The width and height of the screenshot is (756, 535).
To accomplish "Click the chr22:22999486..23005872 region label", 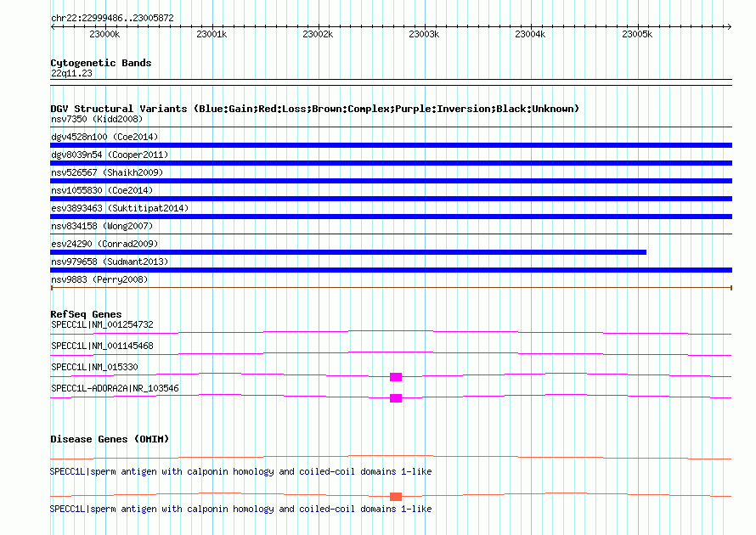I will pyautogui.click(x=112, y=18).
